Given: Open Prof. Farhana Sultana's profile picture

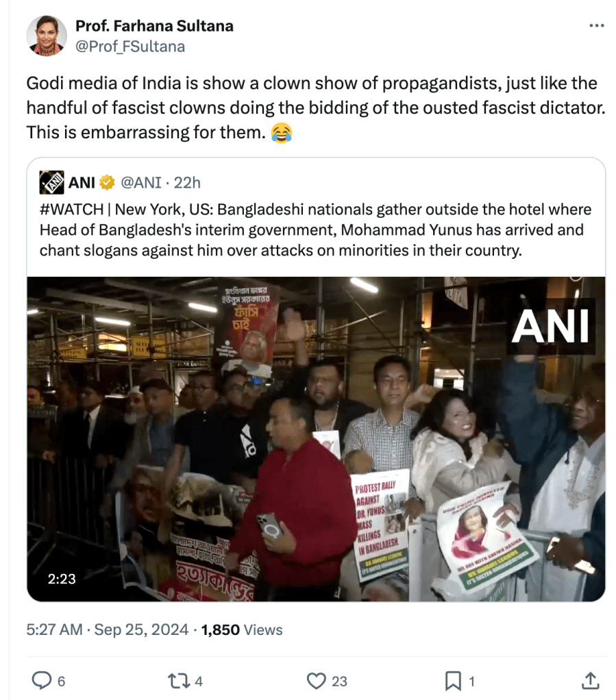Looking at the screenshot, I should [47, 36].
